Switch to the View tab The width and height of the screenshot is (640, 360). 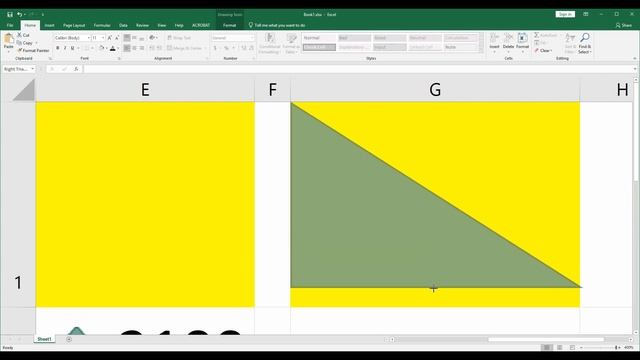coord(162,25)
